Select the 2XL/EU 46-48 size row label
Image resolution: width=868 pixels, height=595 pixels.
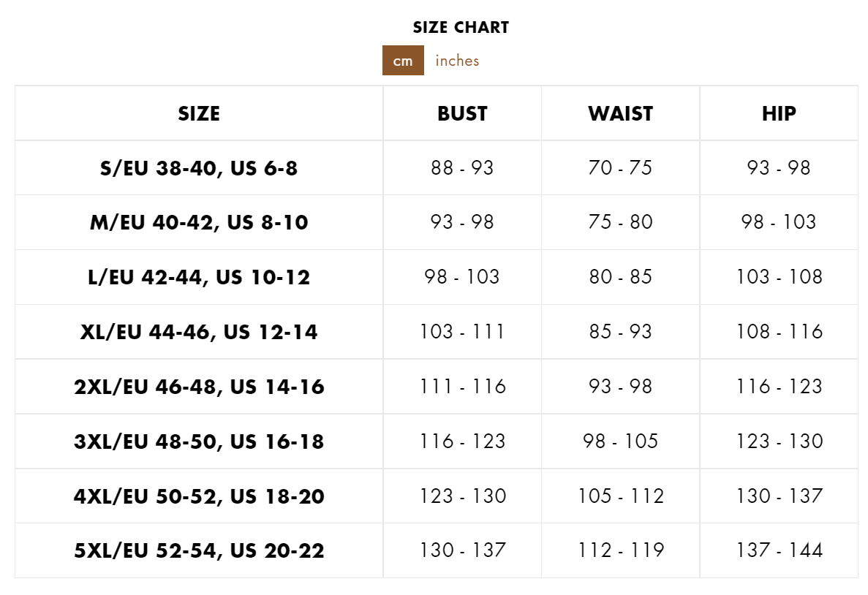click(x=199, y=387)
